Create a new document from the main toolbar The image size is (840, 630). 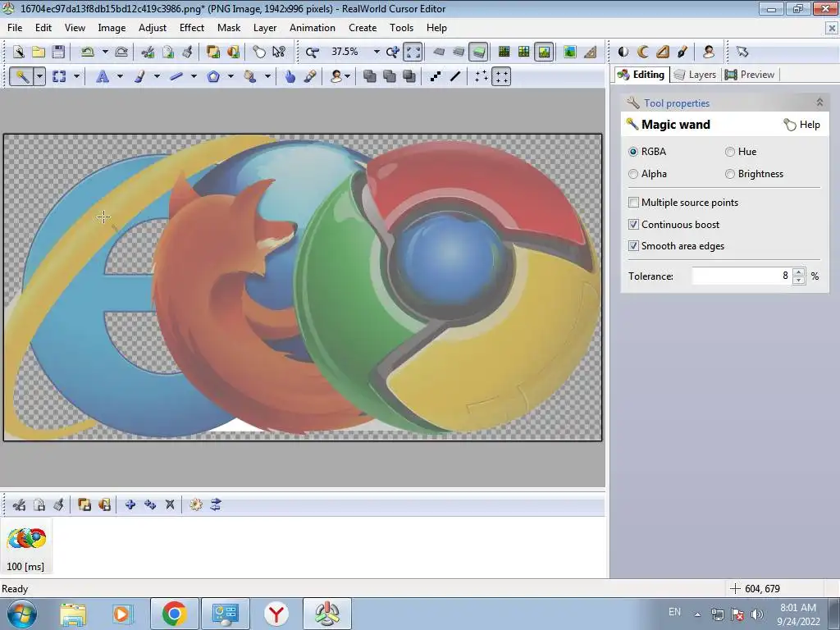tap(19, 52)
